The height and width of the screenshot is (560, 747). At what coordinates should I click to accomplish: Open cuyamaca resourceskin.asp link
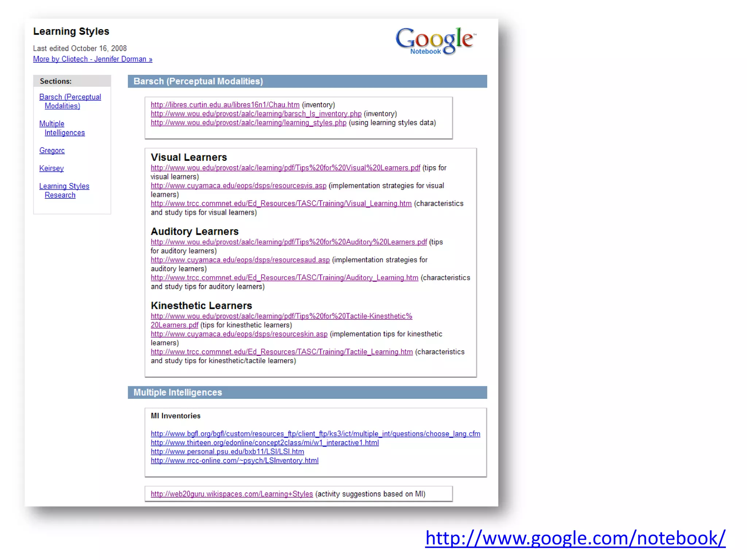239,334
